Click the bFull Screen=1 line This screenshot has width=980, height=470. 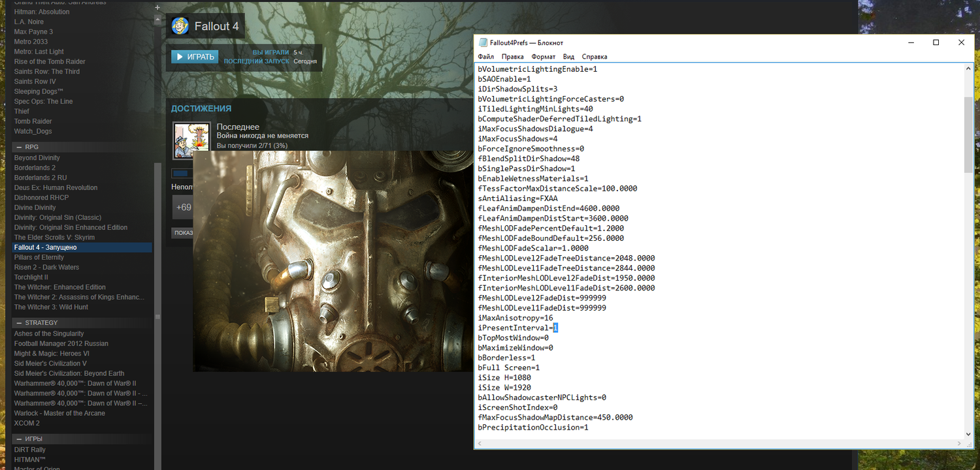click(509, 368)
